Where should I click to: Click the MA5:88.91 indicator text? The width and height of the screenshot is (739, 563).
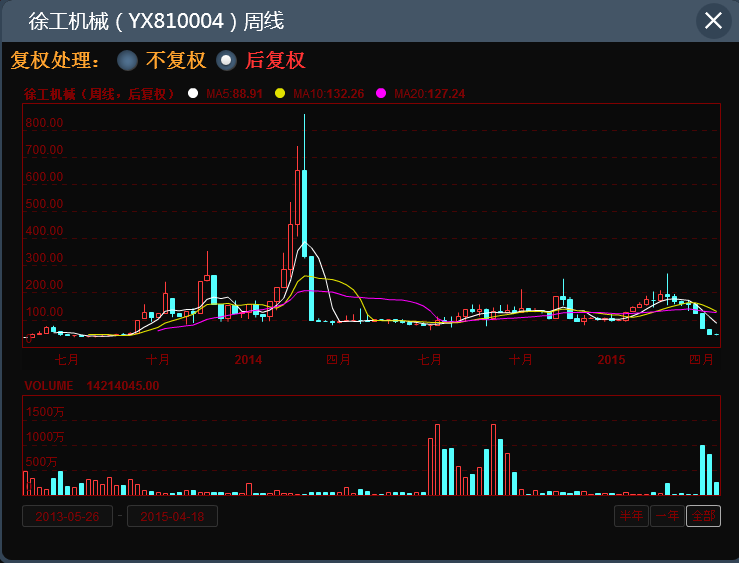(234, 94)
